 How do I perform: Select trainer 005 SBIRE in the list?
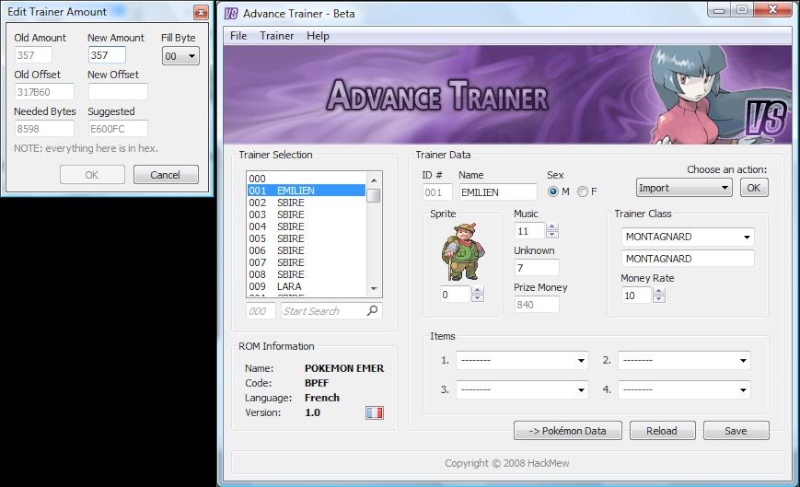306,238
